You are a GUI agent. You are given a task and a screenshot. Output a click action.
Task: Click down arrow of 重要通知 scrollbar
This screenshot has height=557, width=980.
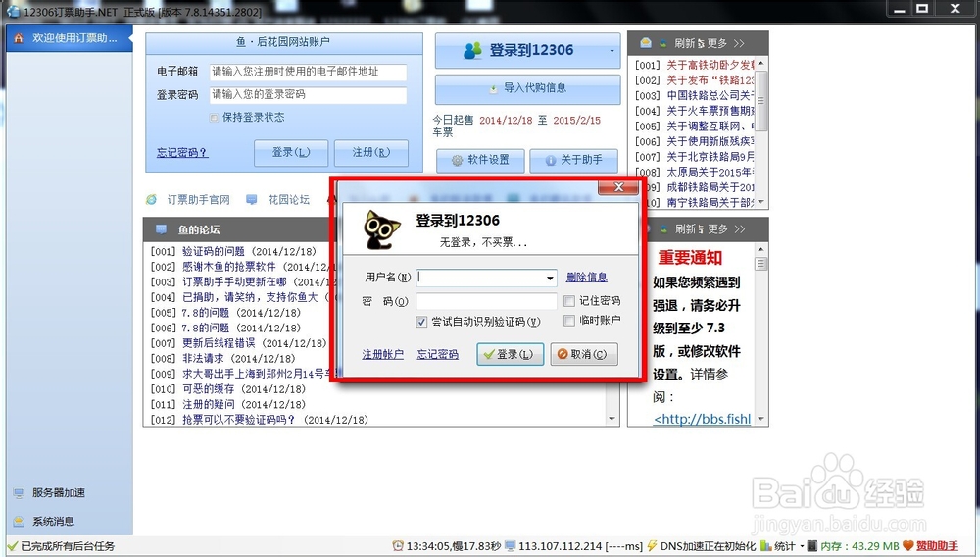(760, 419)
